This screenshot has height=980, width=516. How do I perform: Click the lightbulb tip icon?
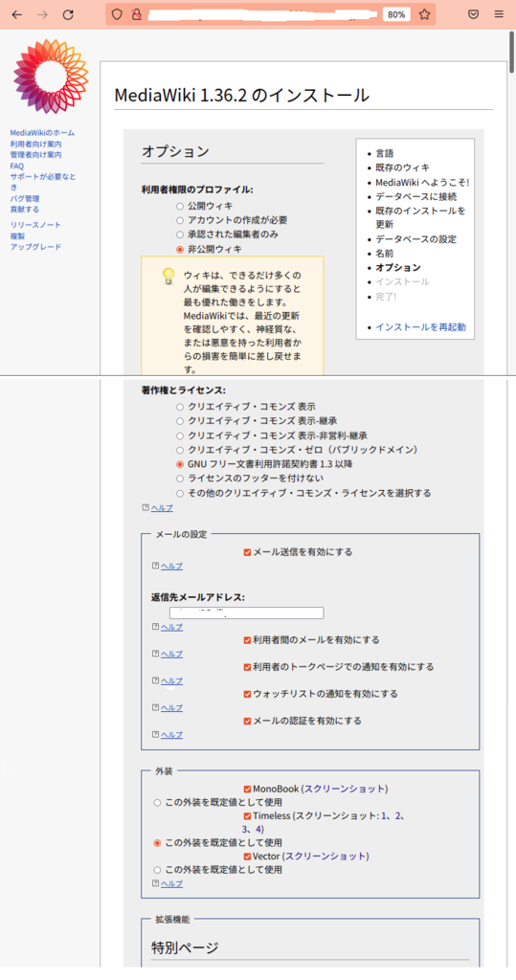pyautogui.click(x=168, y=276)
